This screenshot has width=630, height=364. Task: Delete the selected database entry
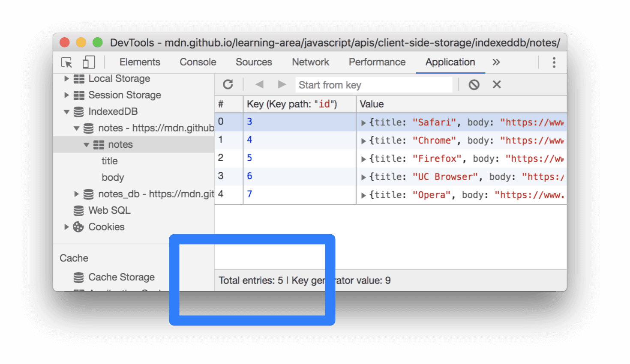pyautogui.click(x=496, y=84)
